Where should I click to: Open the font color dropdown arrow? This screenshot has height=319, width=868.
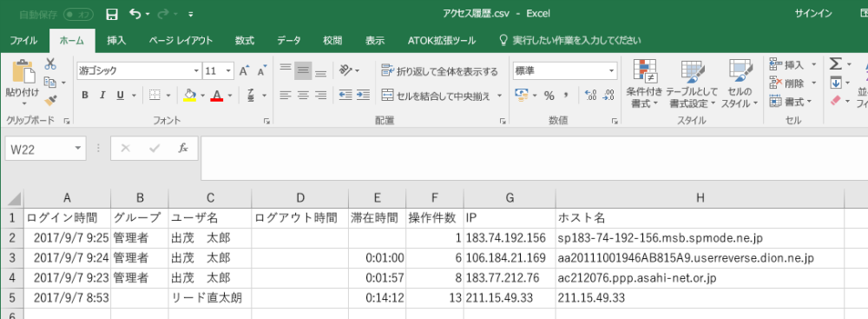230,96
